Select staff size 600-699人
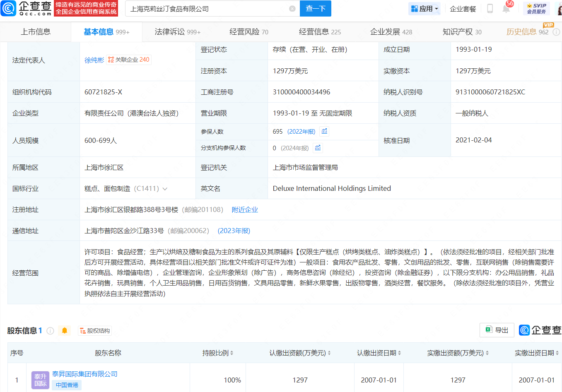562x392 pixels. [x=101, y=140]
